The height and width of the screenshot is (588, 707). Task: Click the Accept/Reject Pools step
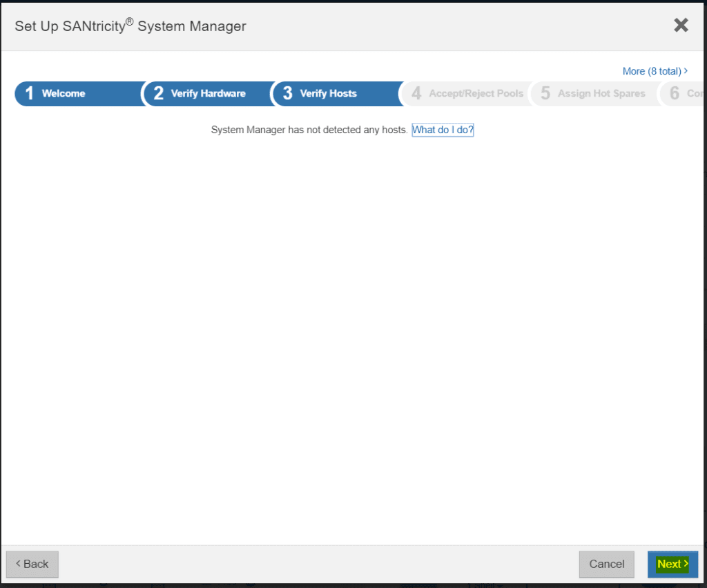tap(475, 93)
